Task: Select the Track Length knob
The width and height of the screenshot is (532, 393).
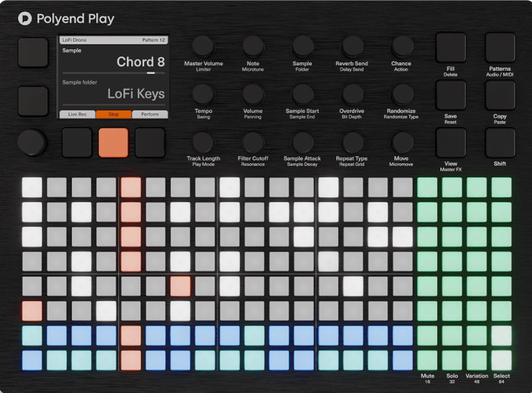Action: pos(203,142)
